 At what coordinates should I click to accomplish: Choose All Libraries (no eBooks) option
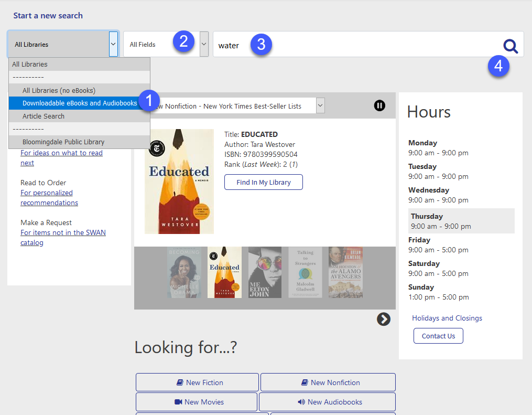coord(79,90)
